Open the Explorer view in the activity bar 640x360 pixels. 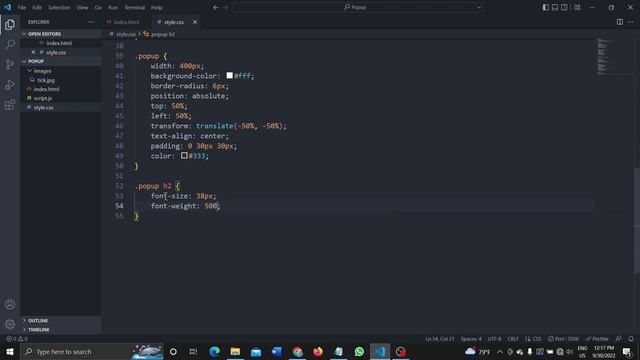tap(10, 24)
